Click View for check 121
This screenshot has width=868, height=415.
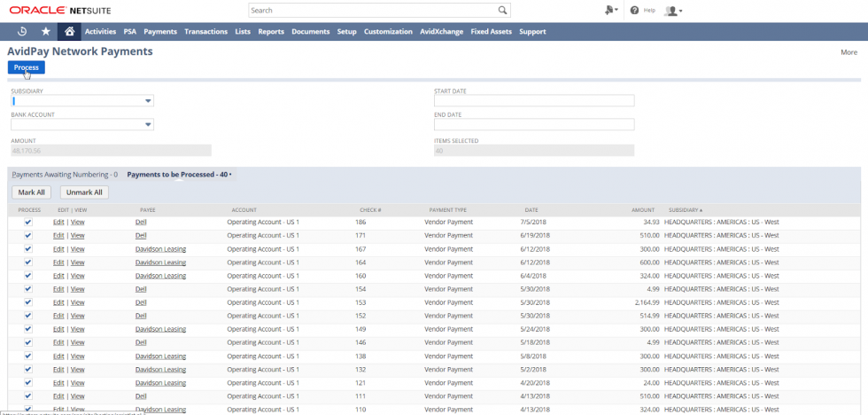(x=78, y=383)
